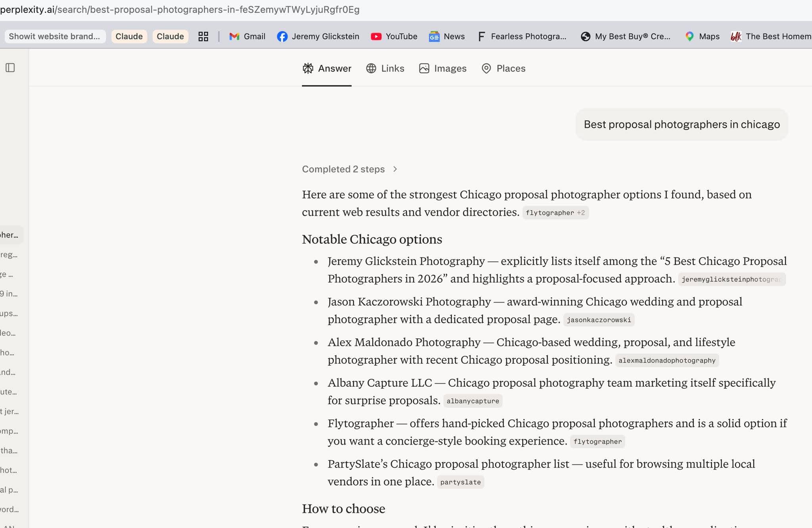Expand the jeremyglicksteinphotography citation chip
The width and height of the screenshot is (812, 528).
click(x=731, y=279)
